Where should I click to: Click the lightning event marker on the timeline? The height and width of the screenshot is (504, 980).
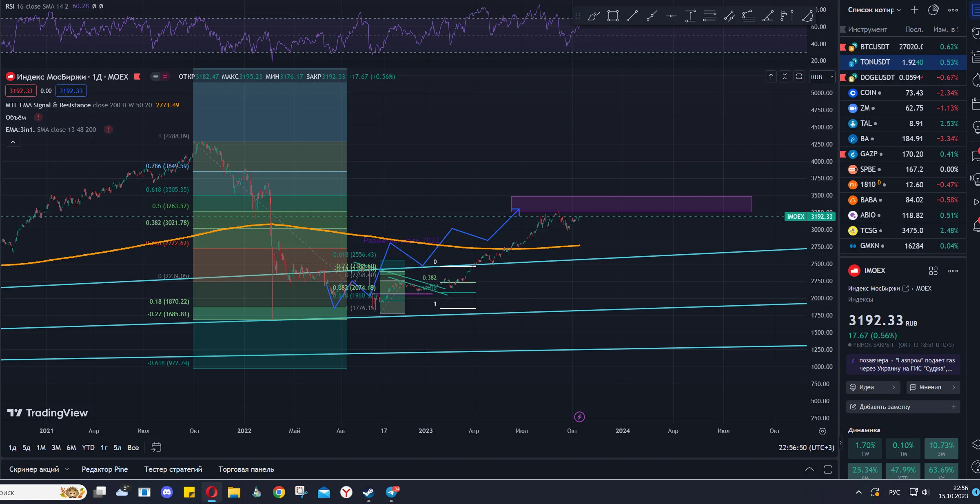(x=579, y=417)
